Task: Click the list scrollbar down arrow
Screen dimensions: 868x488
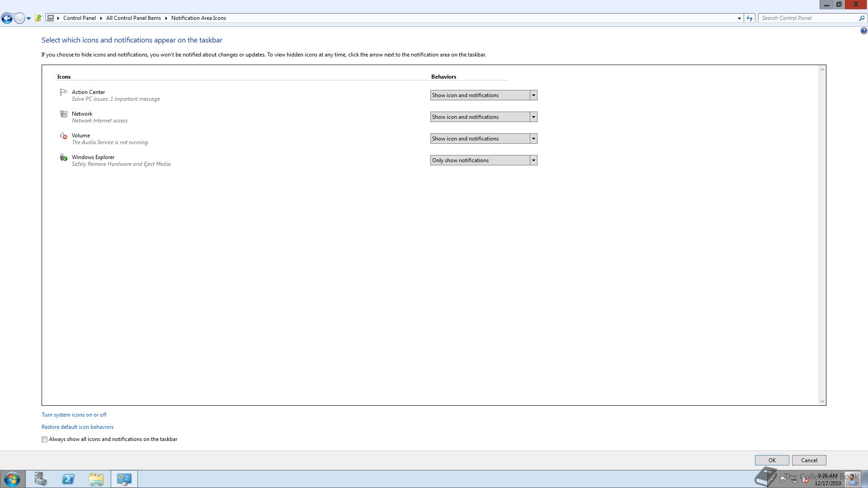Action: (822, 401)
